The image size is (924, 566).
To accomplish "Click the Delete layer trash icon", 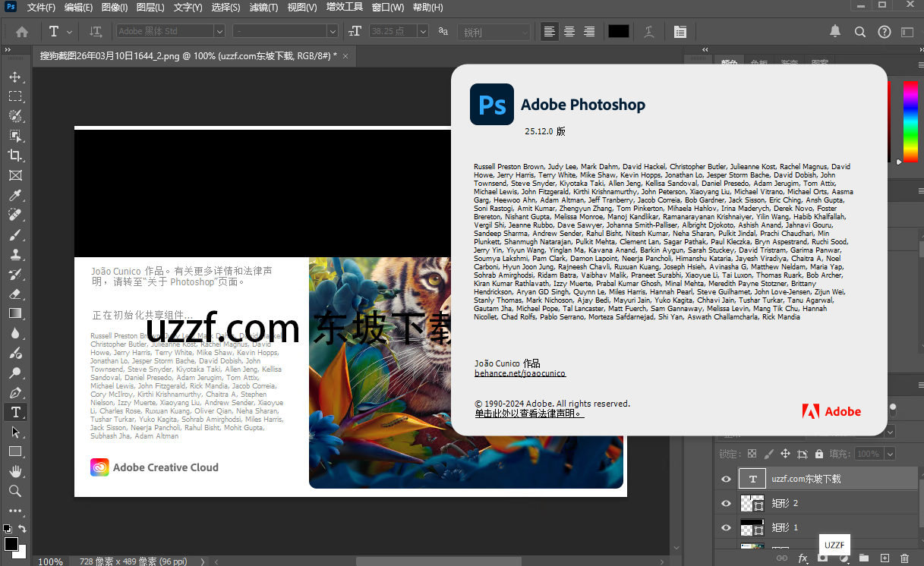I will tap(904, 558).
